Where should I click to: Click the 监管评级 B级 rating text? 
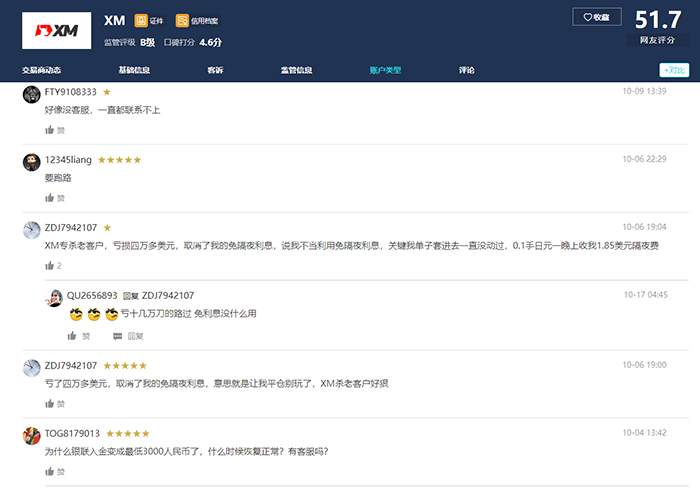click(129, 42)
